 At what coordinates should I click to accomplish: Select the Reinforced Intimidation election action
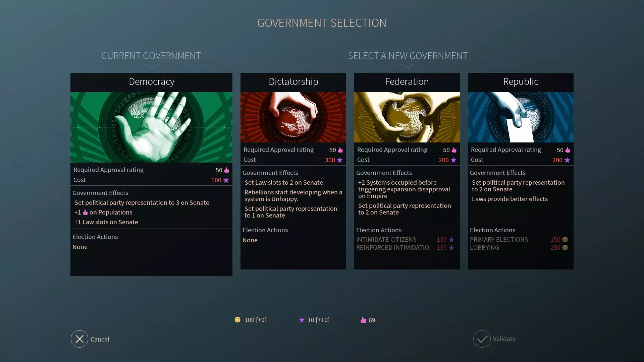406,247
